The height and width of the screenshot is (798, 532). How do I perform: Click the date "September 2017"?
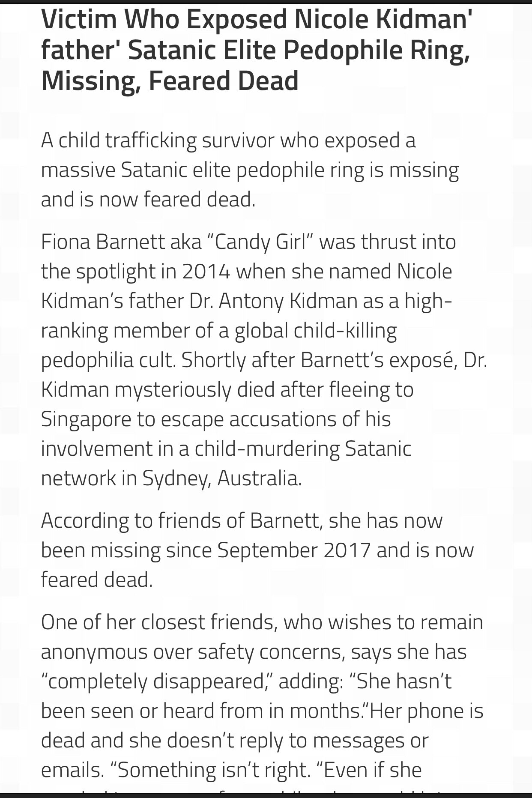tap(293, 550)
